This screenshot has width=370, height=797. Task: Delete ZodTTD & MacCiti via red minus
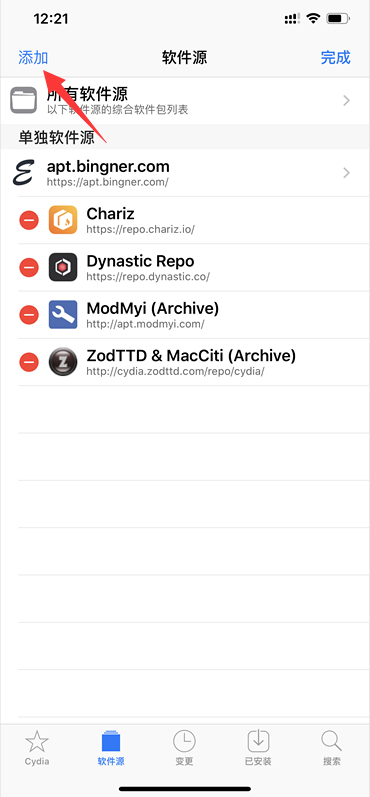pyautogui.click(x=29, y=362)
